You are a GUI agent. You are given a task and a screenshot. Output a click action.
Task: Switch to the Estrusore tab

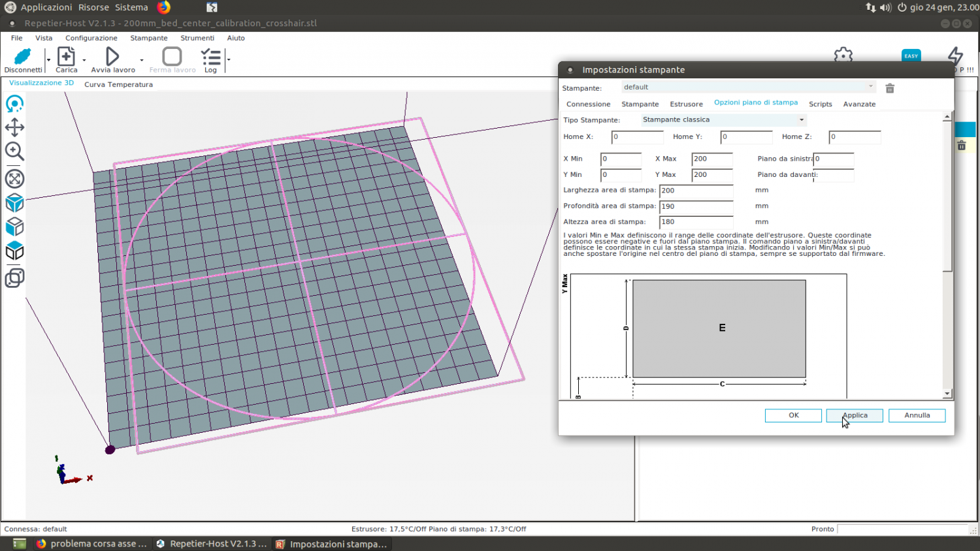tap(686, 104)
